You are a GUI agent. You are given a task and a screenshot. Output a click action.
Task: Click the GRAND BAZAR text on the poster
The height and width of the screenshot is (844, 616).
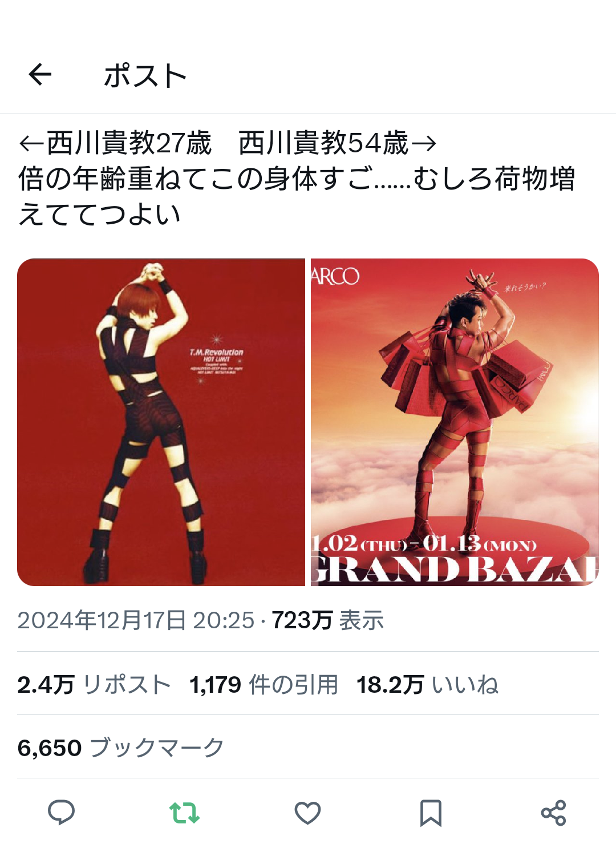tap(455, 570)
